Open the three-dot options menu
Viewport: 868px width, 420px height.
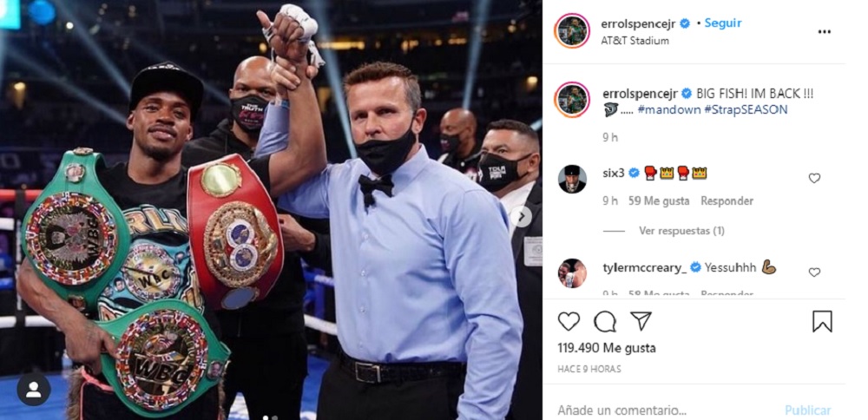click(x=825, y=32)
